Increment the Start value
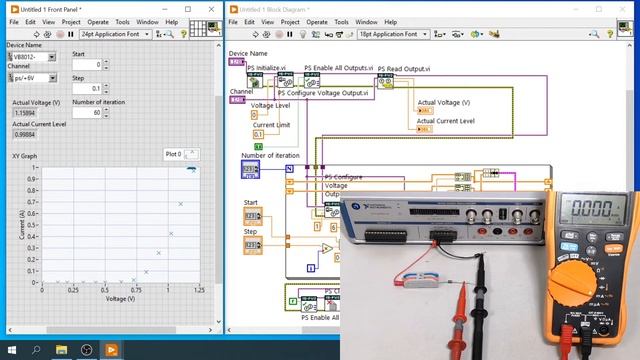640x360 pixels. coord(106,62)
